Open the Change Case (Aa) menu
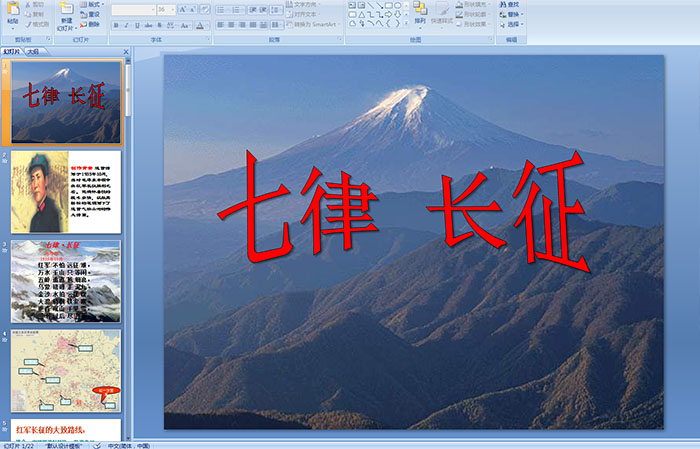 185,25
